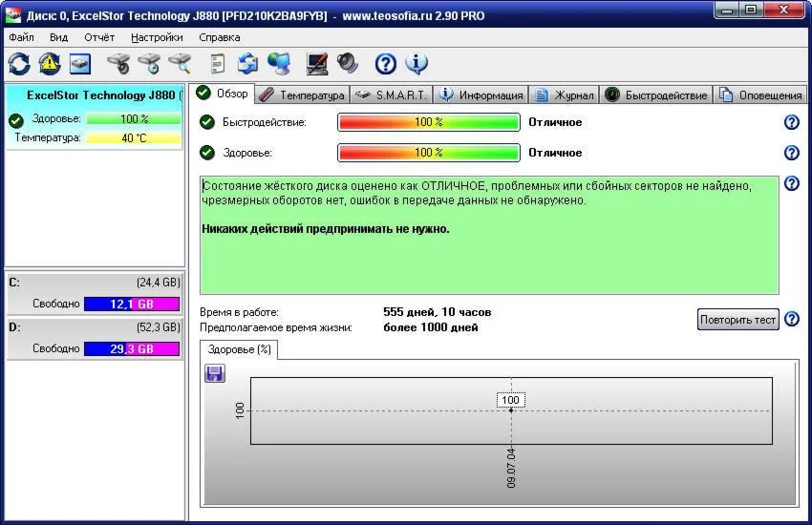Open the Отчёт menu
Viewport: 812px width, 525px height.
coord(98,37)
